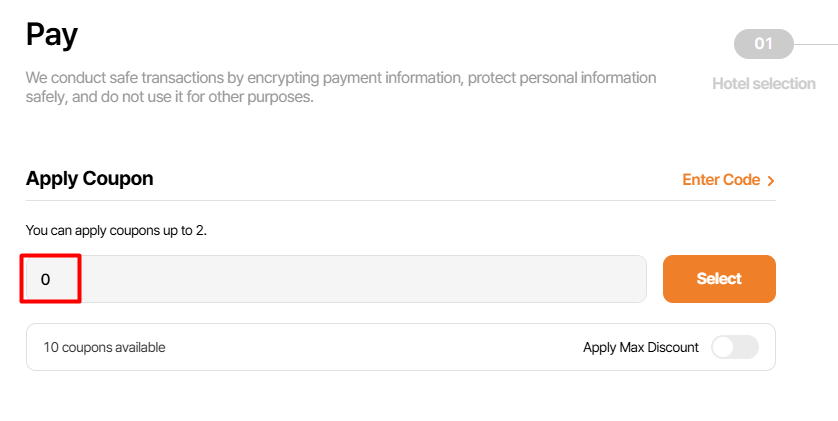Click the Apply Max Discount label
Image resolution: width=838 pixels, height=421 pixels.
tap(641, 347)
